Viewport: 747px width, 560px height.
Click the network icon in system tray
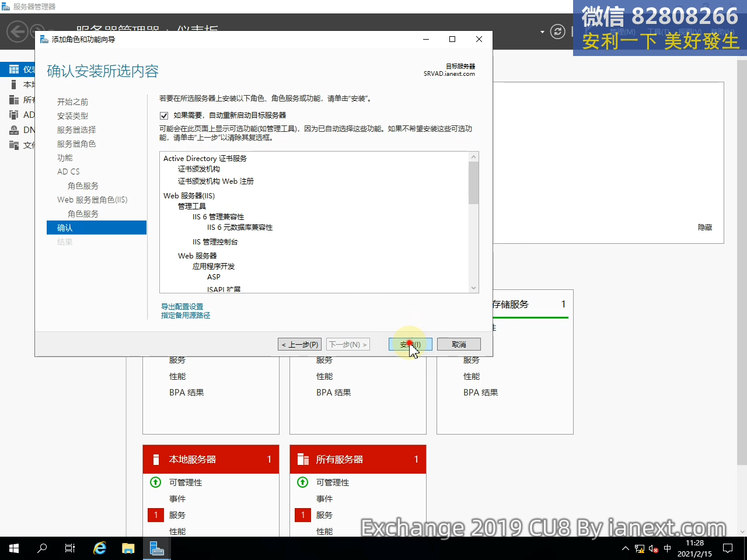(640, 549)
